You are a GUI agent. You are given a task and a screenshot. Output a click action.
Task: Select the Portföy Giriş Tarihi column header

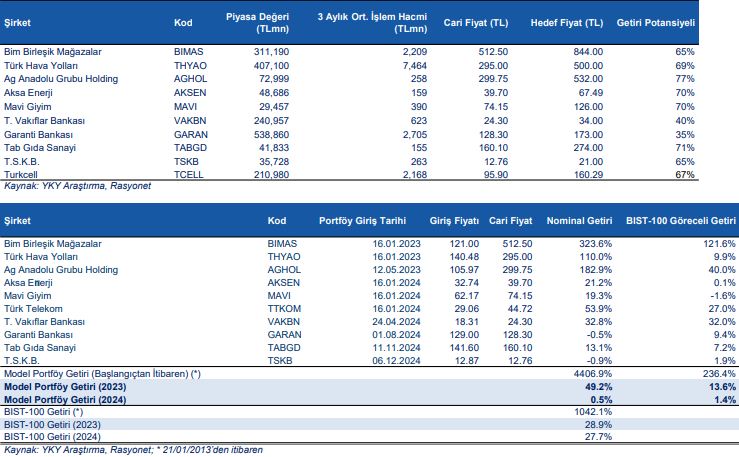pyautogui.click(x=362, y=220)
